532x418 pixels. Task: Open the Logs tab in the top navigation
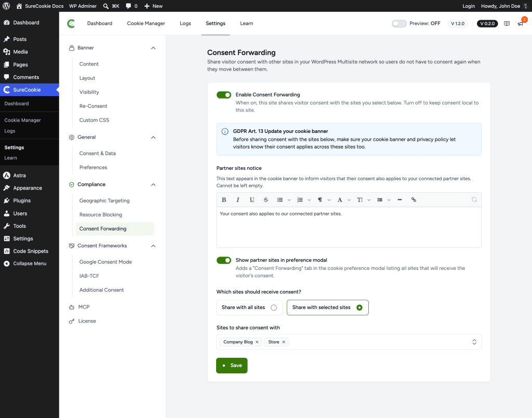point(185,23)
